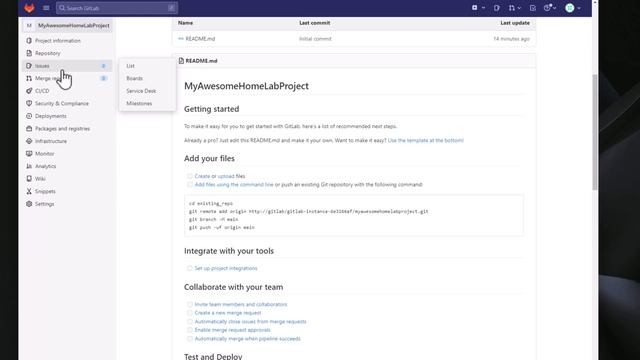This screenshot has height=360, width=640.
Task: Click the Monitor sidebar icon
Action: [29, 153]
